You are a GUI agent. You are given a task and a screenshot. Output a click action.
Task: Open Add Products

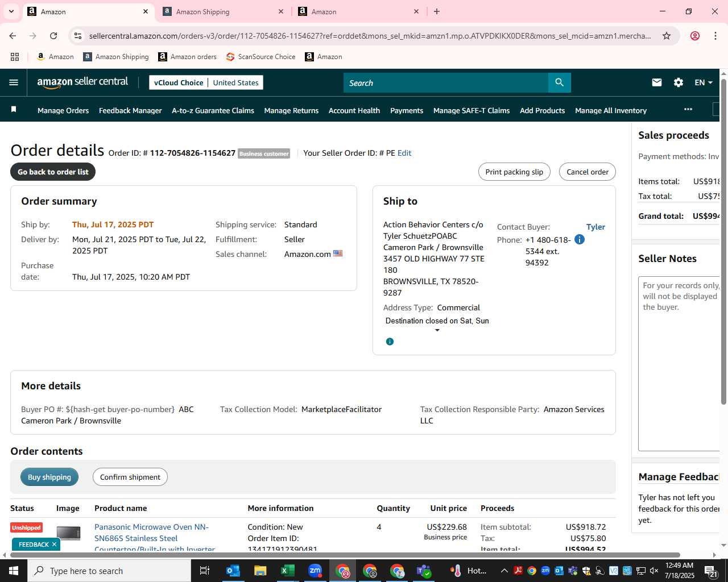click(x=542, y=110)
